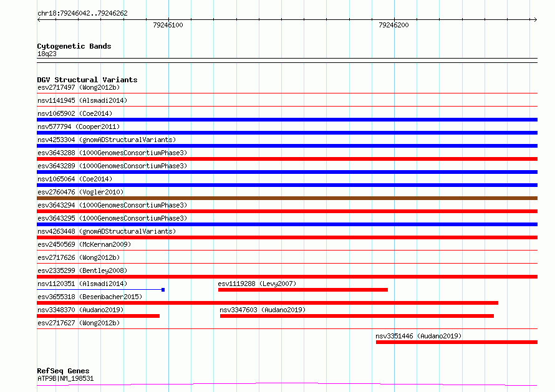
Task: Open variant esv2760476 (Vogler2010)
Action: tap(80, 192)
